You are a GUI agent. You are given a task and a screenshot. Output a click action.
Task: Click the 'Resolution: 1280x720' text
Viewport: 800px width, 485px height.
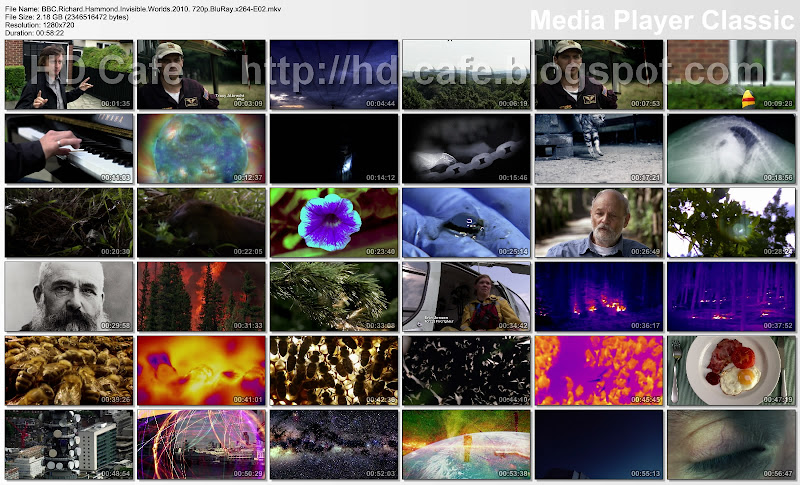pos(39,25)
